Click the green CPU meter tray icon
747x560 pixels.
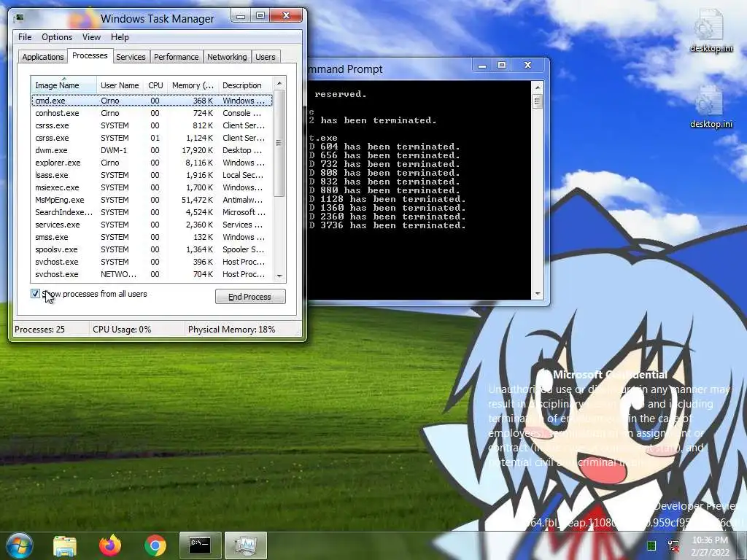[651, 545]
